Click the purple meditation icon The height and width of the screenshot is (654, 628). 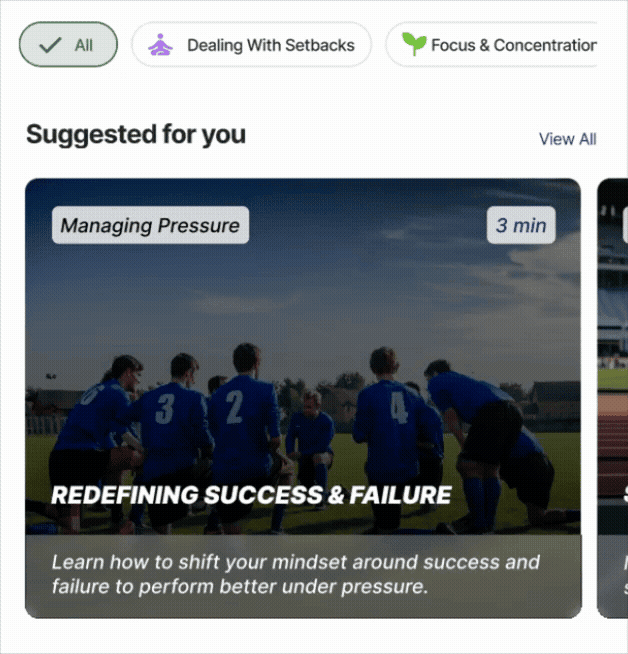point(160,45)
